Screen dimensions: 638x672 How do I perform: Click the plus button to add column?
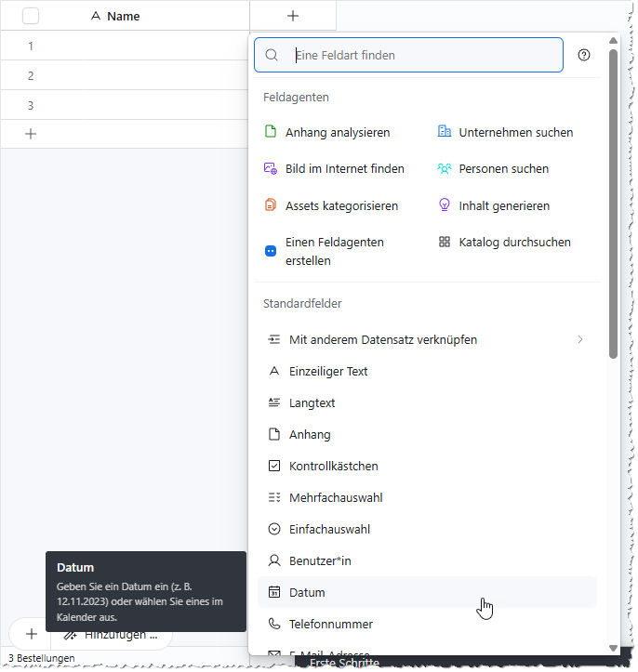pos(293,16)
